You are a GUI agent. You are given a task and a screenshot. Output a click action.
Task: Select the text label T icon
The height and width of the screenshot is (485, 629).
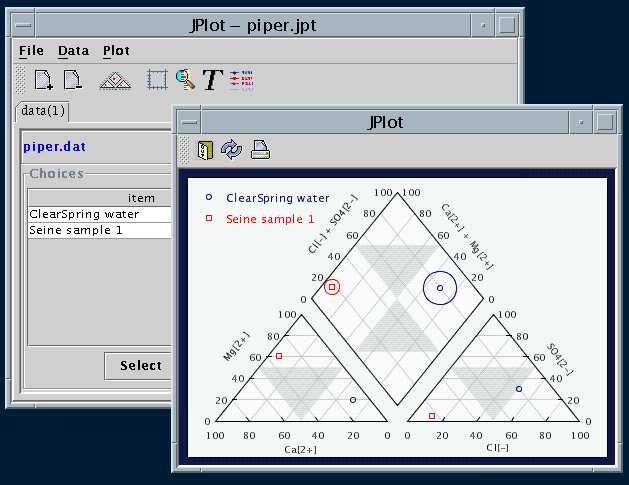click(x=212, y=79)
